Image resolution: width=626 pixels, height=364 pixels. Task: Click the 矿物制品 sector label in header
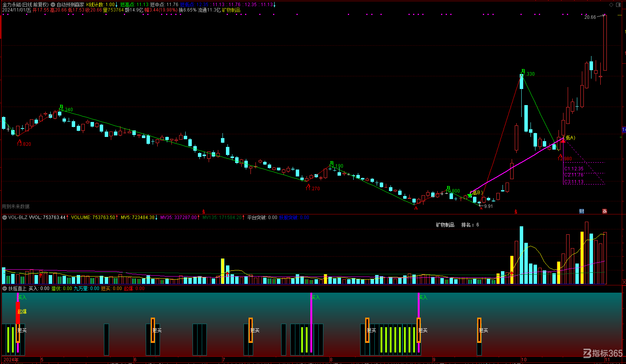[231, 10]
